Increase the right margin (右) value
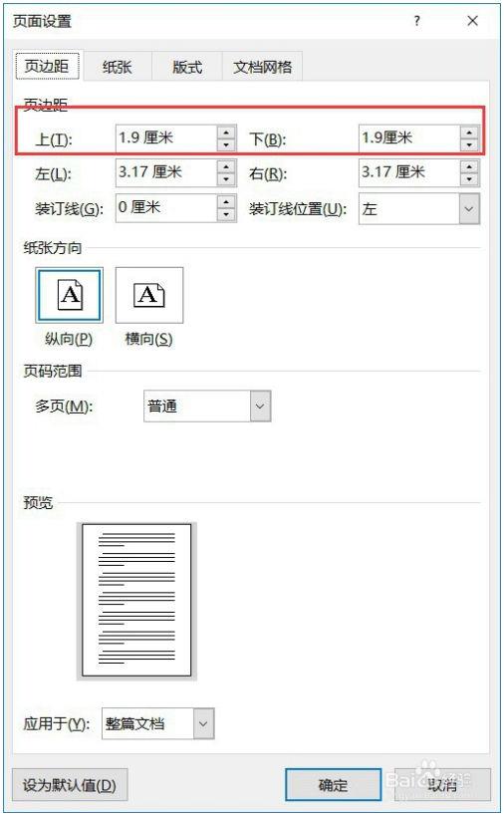 [x=469, y=166]
